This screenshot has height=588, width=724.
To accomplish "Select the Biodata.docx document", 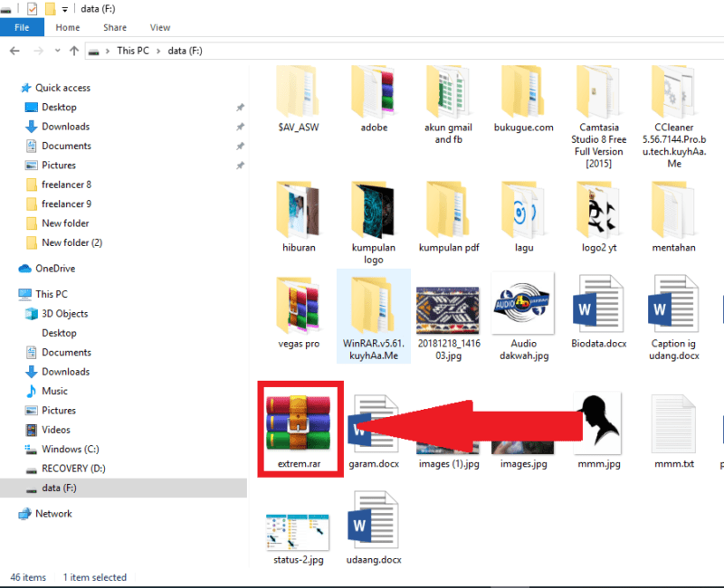I will click(x=598, y=311).
